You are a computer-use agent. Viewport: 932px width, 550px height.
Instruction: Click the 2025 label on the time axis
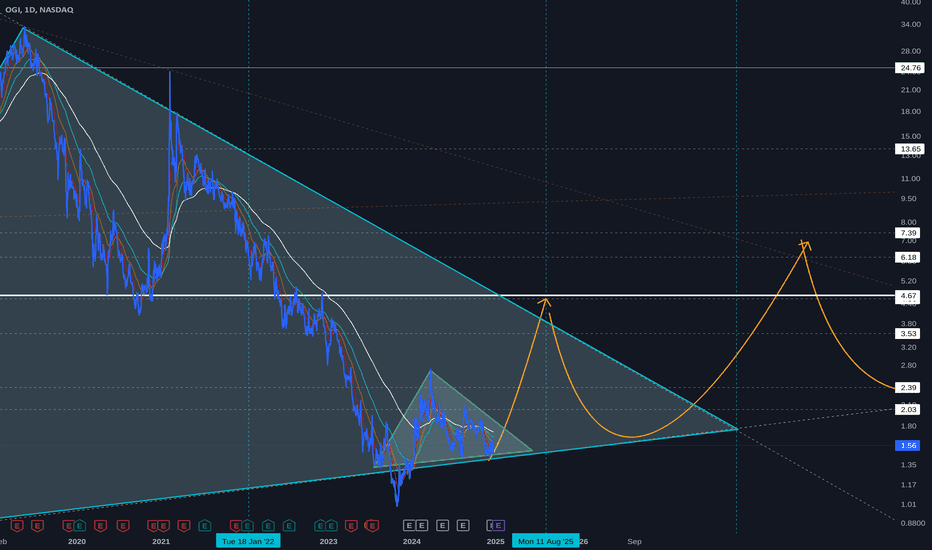coord(495,541)
